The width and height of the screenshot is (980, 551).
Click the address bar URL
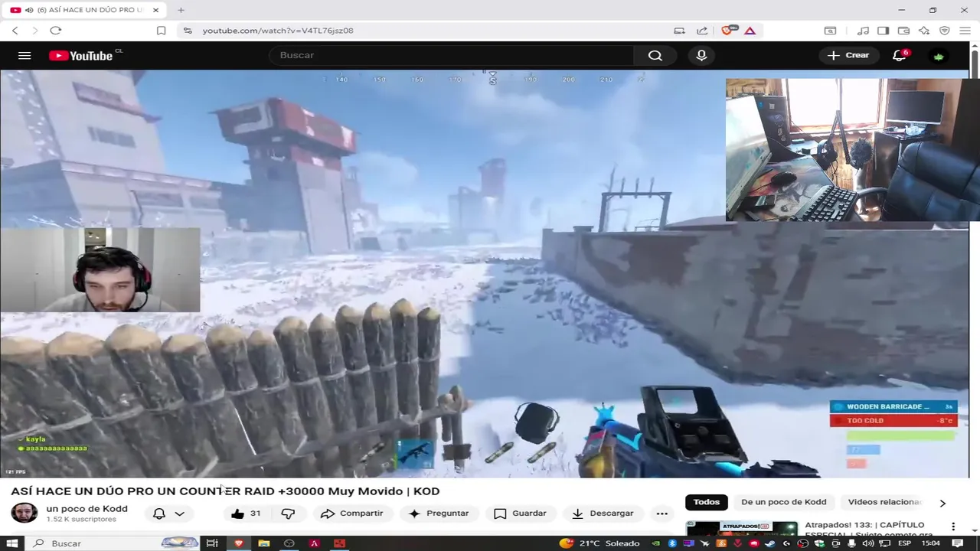point(278,31)
